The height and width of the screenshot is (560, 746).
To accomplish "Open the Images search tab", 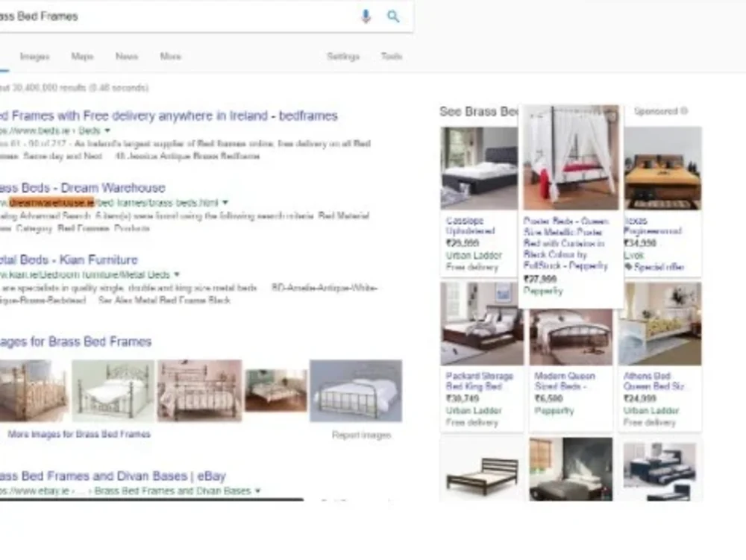I will [x=34, y=57].
